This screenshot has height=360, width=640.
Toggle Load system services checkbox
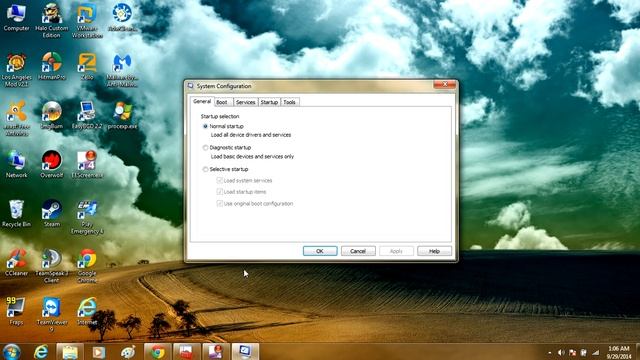pos(244,180)
